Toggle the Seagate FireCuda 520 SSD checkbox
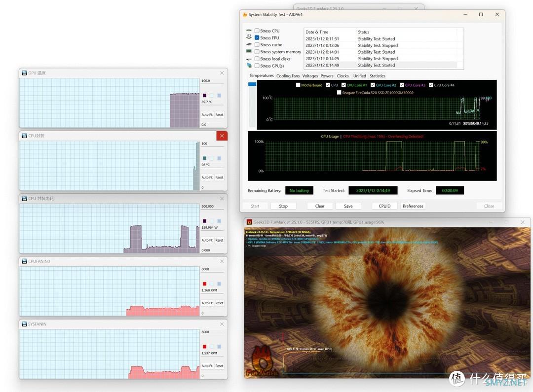The image size is (533, 392). (x=339, y=92)
